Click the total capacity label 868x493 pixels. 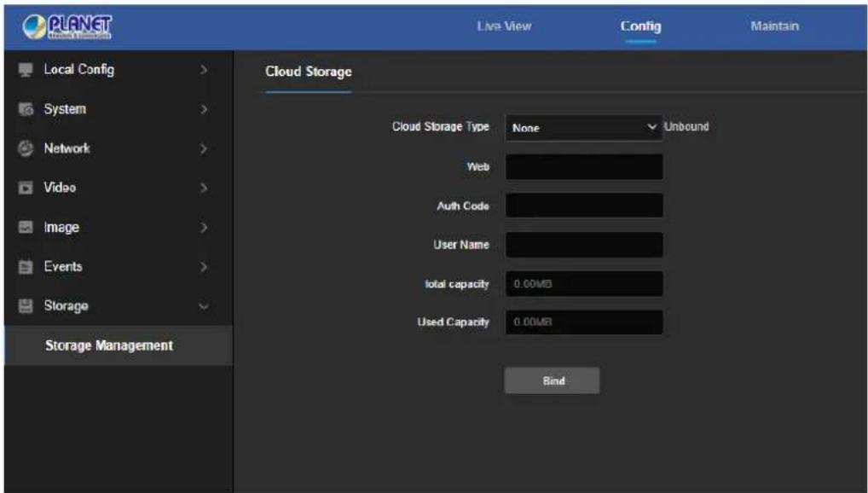pos(457,284)
